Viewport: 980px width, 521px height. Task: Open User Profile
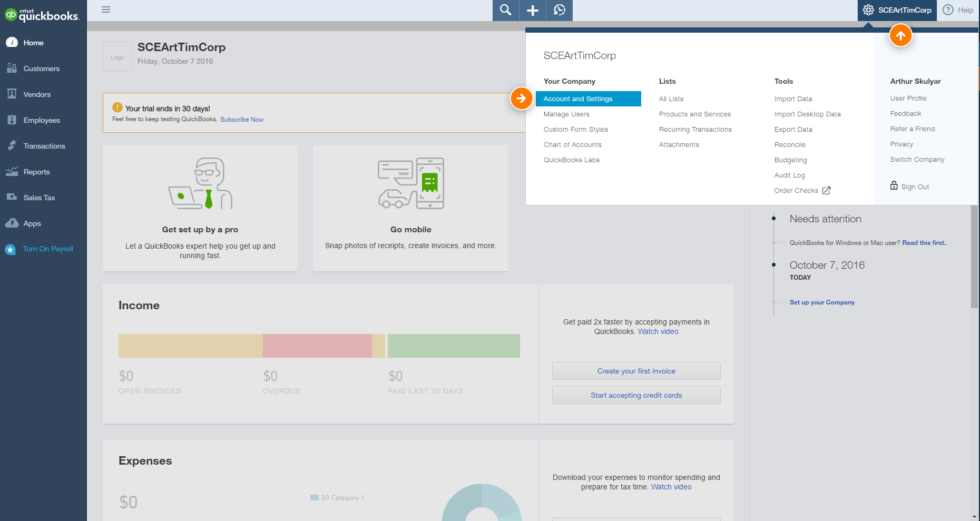[x=908, y=98]
